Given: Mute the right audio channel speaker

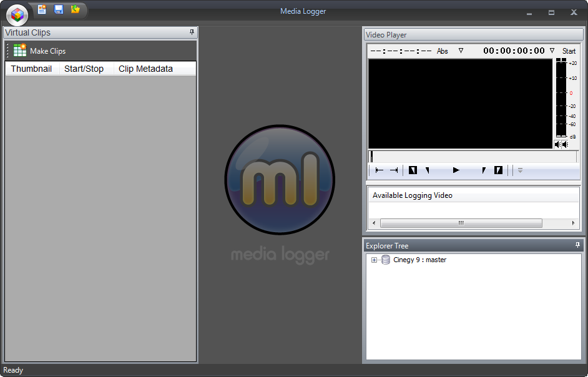Looking at the screenshot, I should click(x=565, y=144).
